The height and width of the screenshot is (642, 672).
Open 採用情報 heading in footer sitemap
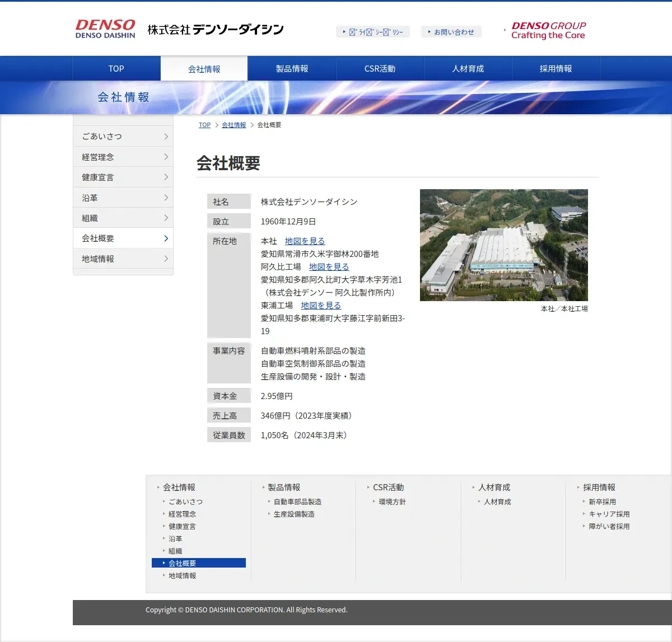click(599, 488)
